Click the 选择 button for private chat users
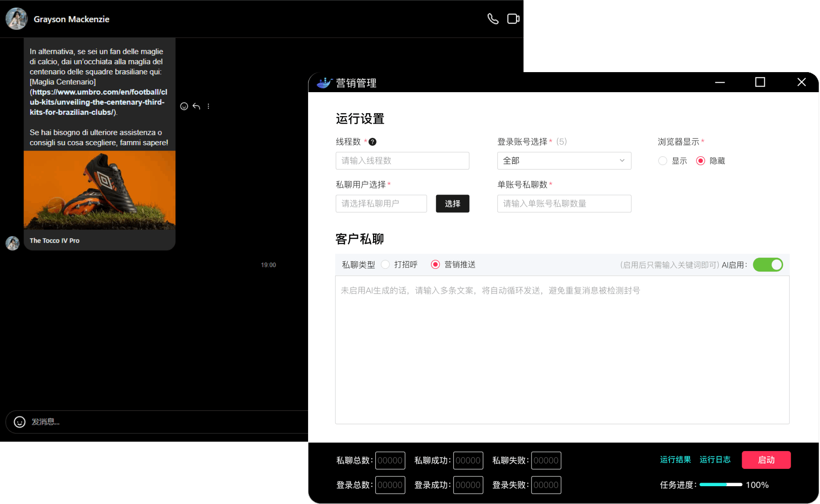 (452, 203)
